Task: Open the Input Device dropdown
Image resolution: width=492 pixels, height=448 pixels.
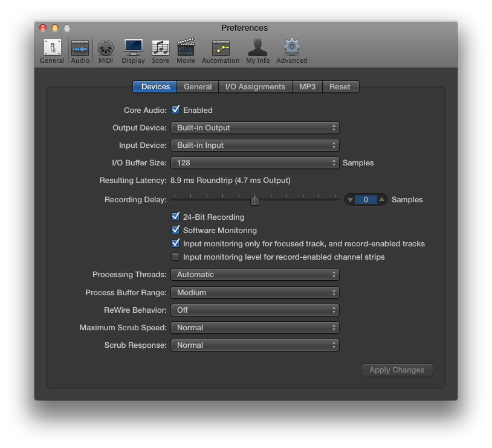Action: point(255,145)
